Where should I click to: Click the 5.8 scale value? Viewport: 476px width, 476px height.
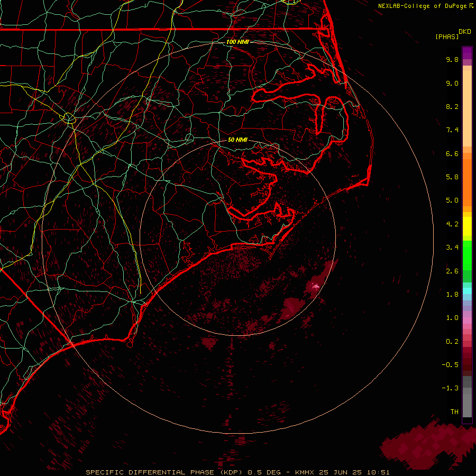[452, 177]
